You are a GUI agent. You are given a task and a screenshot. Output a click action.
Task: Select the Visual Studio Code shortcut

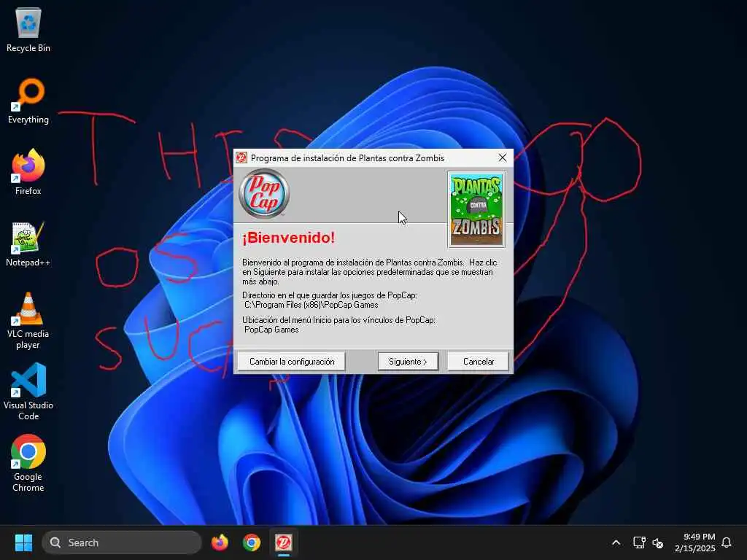click(x=28, y=392)
